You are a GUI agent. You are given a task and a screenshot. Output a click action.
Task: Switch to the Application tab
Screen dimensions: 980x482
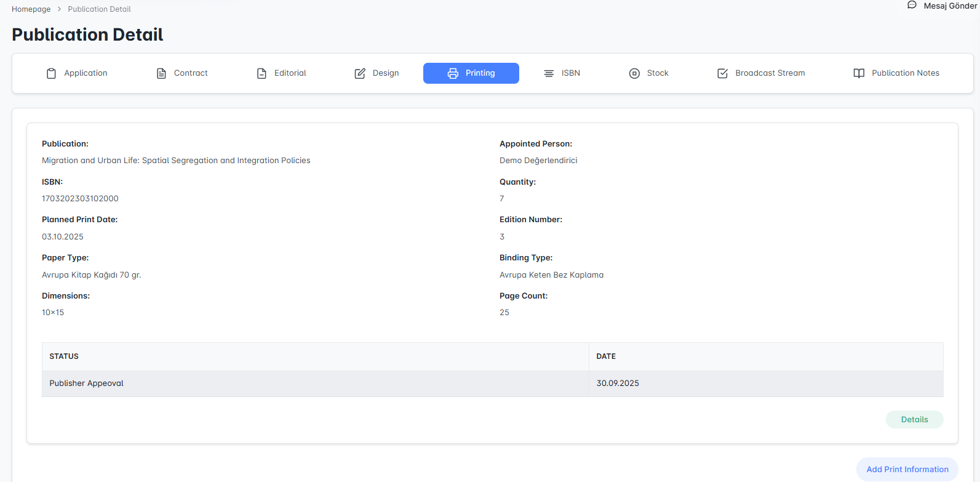[86, 73]
